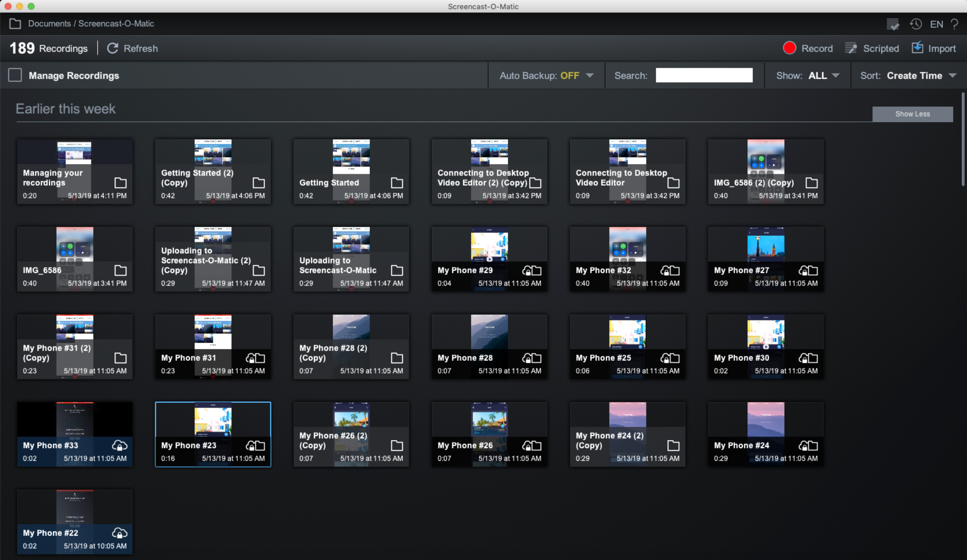967x560 pixels.
Task: Click cloud folder icon on My Phone #23
Action: 255,445
